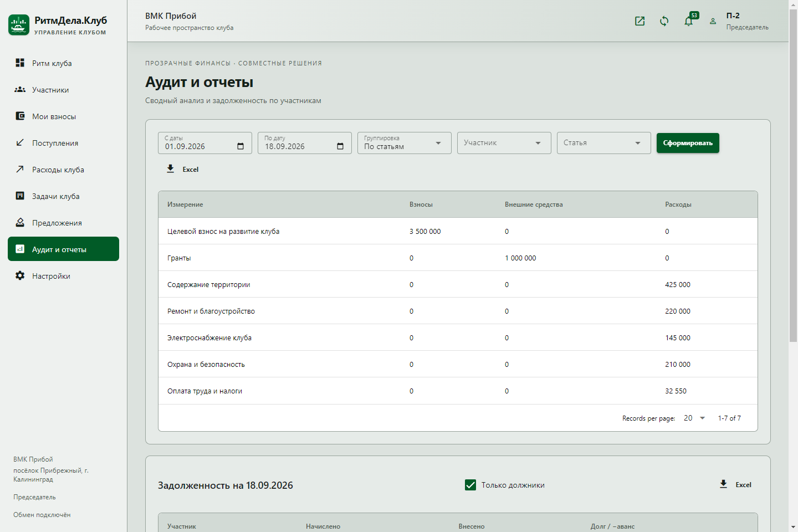Screen dimensions: 798x532
Task: Expand the Группировка dropdown
Action: (x=405, y=143)
